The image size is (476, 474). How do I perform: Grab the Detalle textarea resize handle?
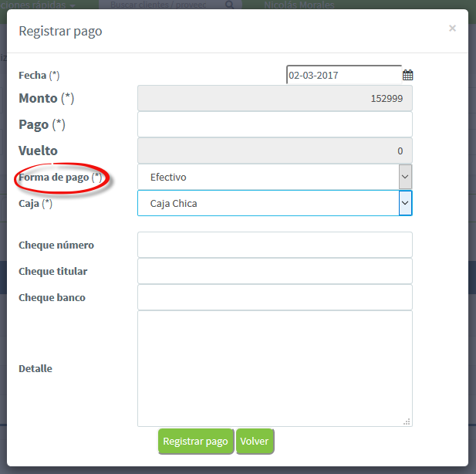pyautogui.click(x=407, y=422)
